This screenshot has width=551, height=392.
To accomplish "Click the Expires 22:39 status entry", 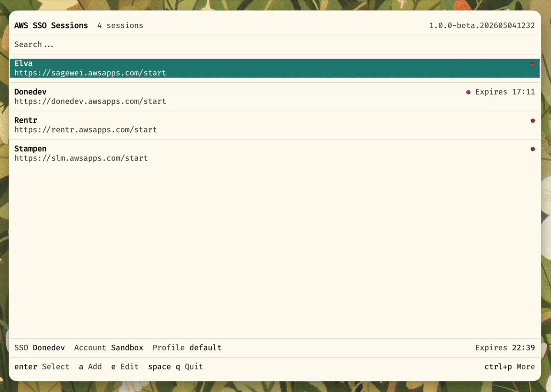I will (505, 348).
